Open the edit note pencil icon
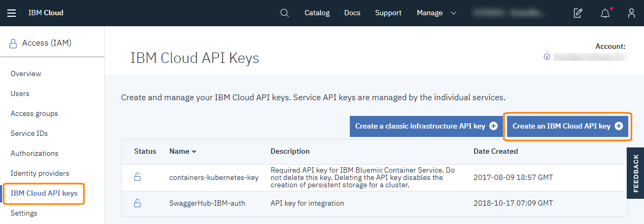 pyautogui.click(x=578, y=13)
